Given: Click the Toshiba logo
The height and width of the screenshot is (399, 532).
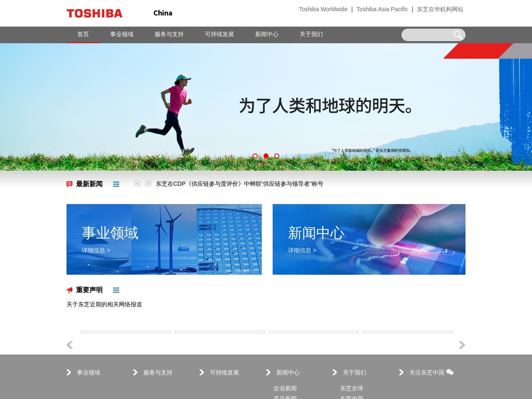Looking at the screenshot, I should click(94, 13).
